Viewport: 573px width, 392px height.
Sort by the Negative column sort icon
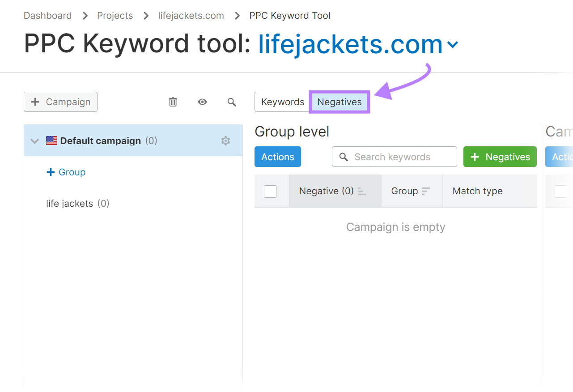point(361,191)
